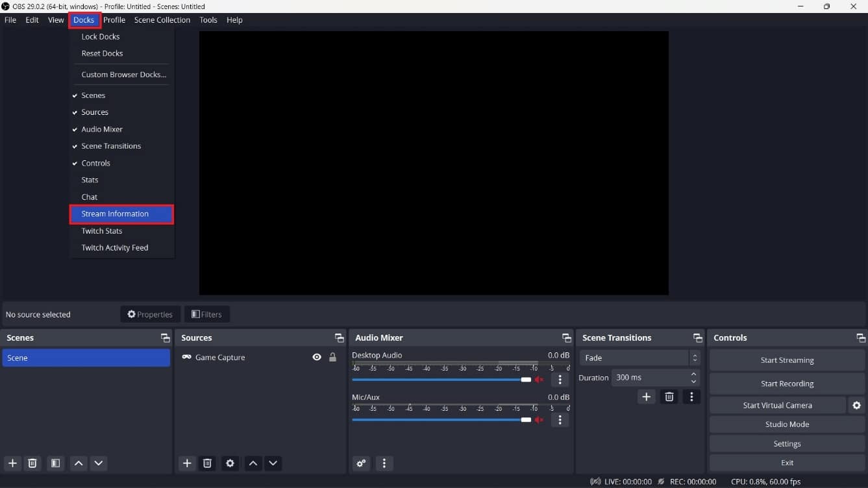Toggle the Stats dock in Docks menu
The image size is (868, 488).
[90, 180]
